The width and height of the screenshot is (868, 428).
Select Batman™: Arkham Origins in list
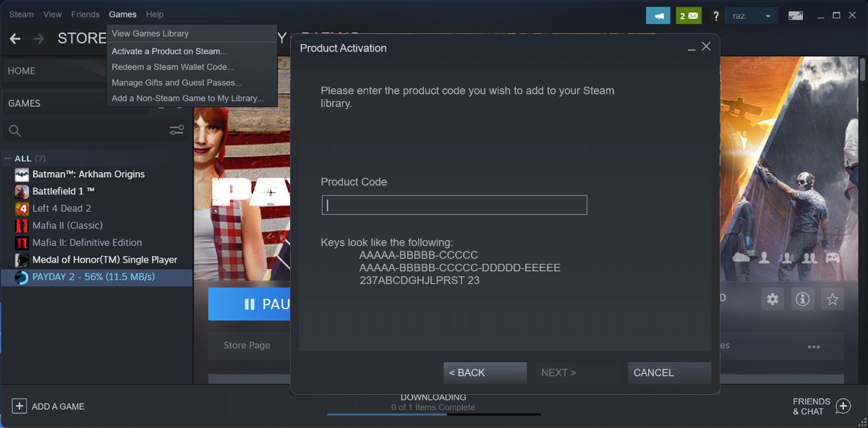[x=88, y=174]
